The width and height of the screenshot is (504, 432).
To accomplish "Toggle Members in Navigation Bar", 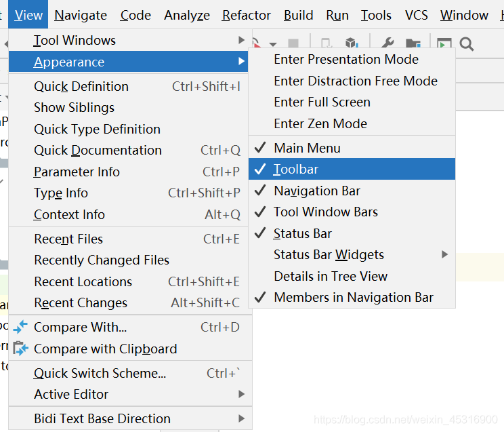I will click(x=352, y=297).
